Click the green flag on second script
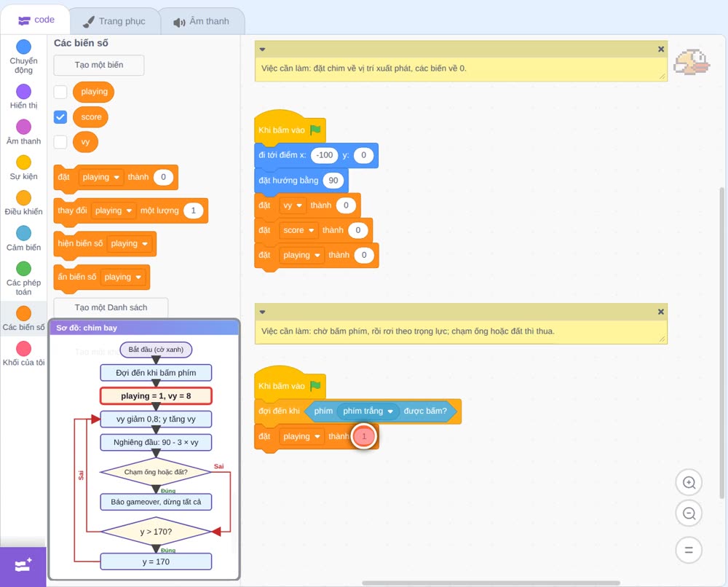Viewport: 728px width, 587px height. (316, 385)
